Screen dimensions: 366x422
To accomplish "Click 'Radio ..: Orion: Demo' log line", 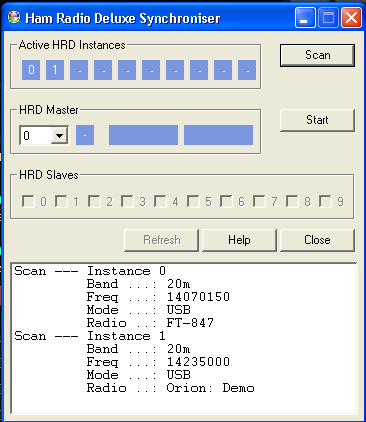I will tap(171, 388).
